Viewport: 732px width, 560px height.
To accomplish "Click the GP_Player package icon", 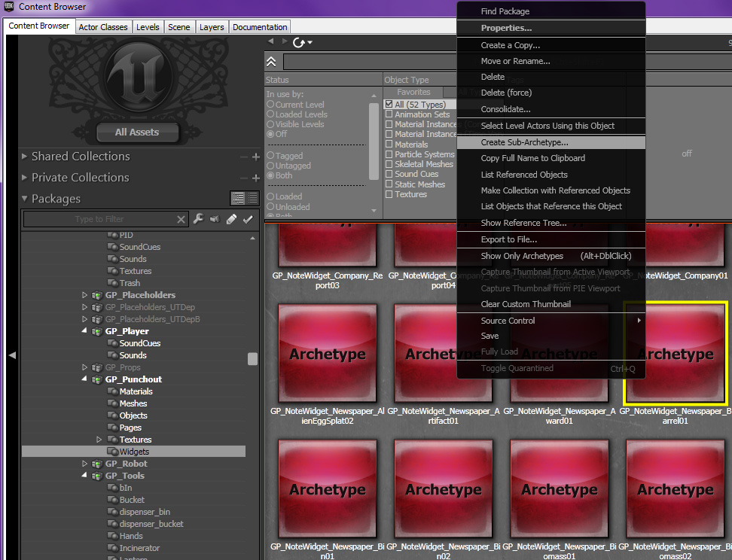I will [x=96, y=331].
